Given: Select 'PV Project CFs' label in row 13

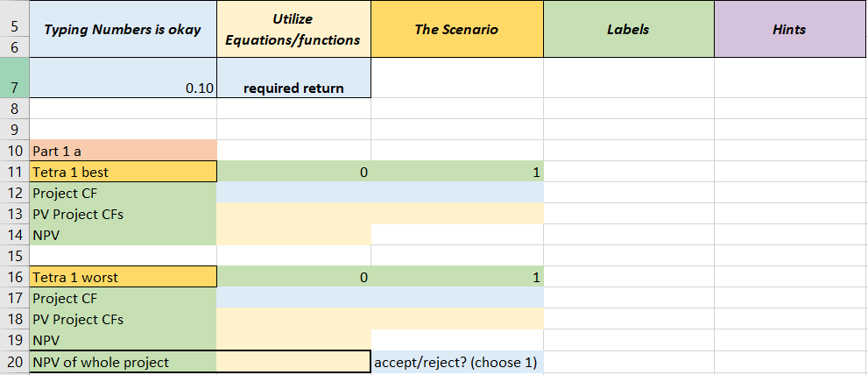Looking at the screenshot, I should tap(123, 214).
